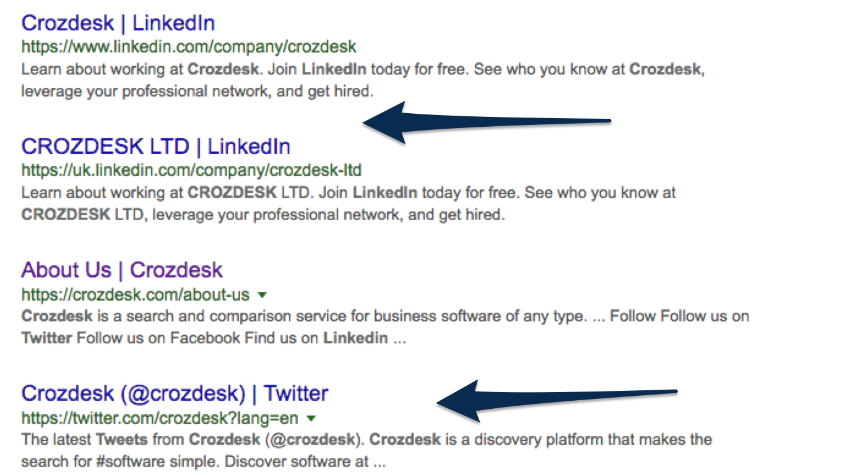The height and width of the screenshot is (475, 868).
Task: Click the dark arrow pointing at LinkedIn results
Action: (x=487, y=122)
